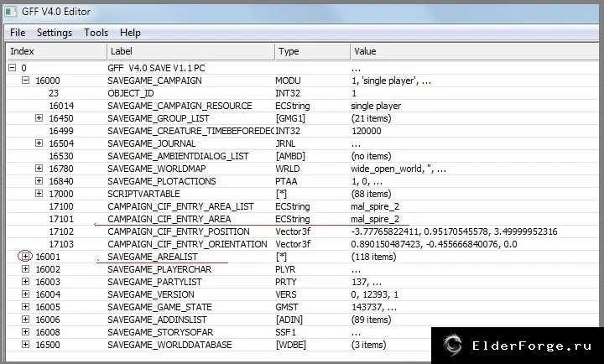The image size is (604, 364).
Task: Select the OBJECT_ID label
Action: 131,93
